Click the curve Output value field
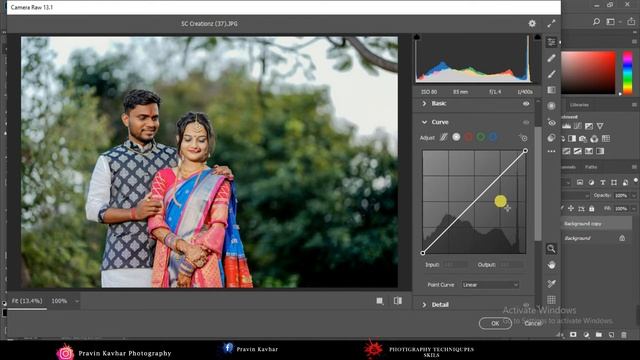 511,265
